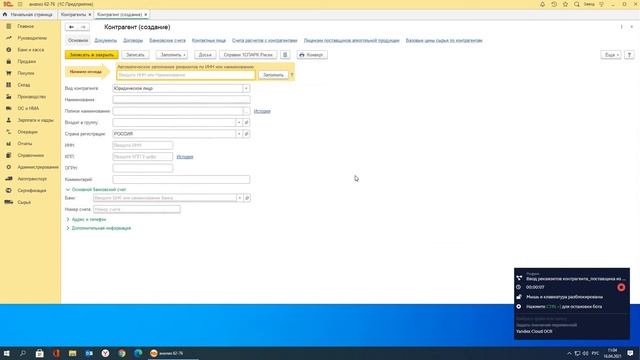Open ОС и НМА section
This screenshot has width=640, height=360.
coord(28,109)
